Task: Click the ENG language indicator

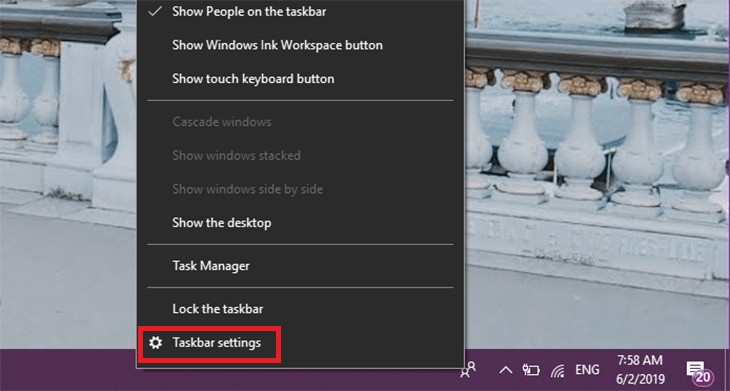Action: (587, 370)
